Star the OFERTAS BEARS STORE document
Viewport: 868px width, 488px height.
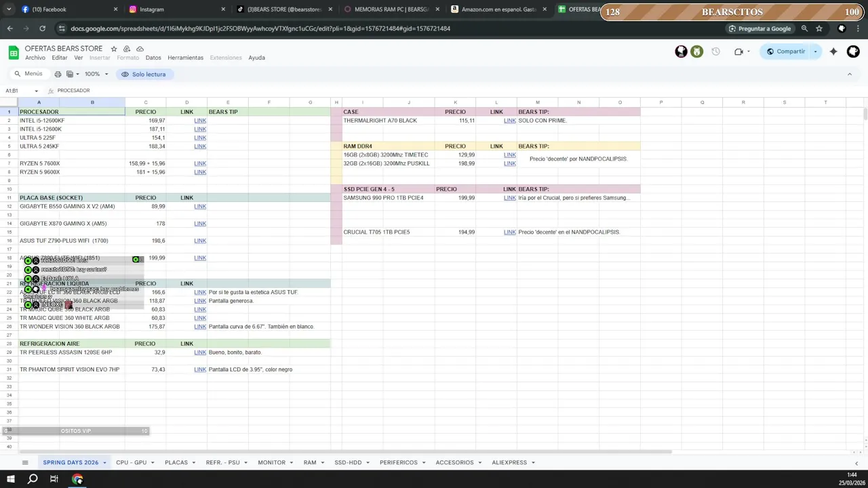(114, 49)
